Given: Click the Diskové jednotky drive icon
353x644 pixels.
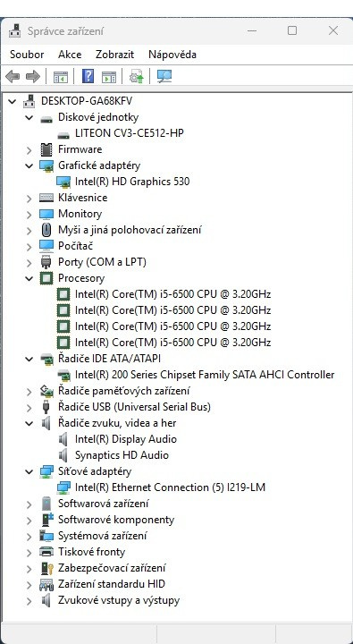Looking at the screenshot, I should coord(46,119).
